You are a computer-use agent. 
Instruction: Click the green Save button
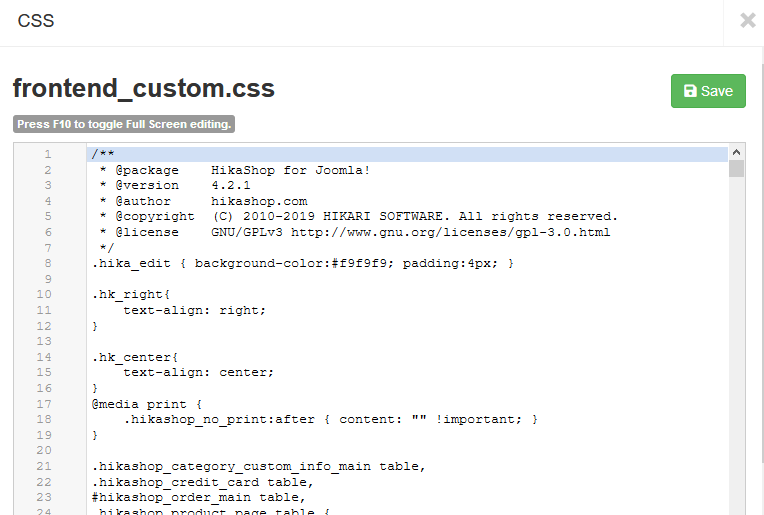point(708,91)
